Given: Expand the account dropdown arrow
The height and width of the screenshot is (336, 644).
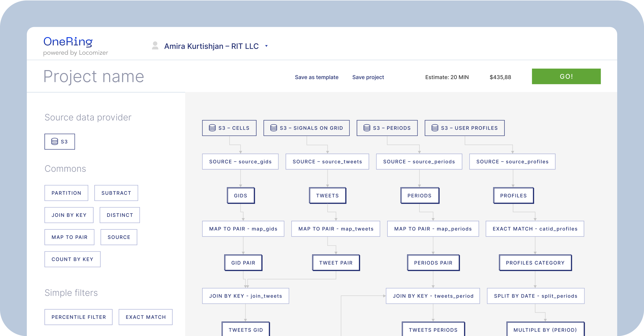Looking at the screenshot, I should point(266,46).
